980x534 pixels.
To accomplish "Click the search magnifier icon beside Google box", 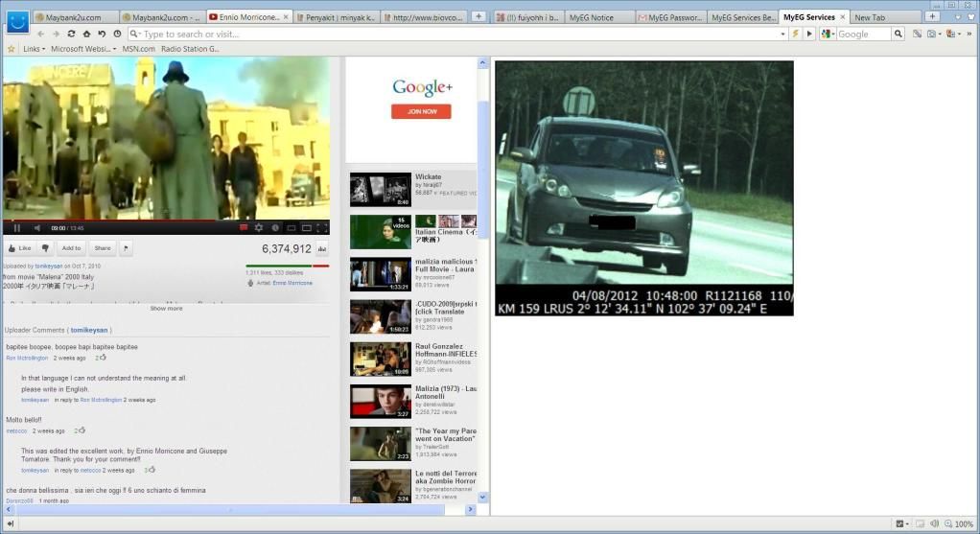I will click(898, 34).
